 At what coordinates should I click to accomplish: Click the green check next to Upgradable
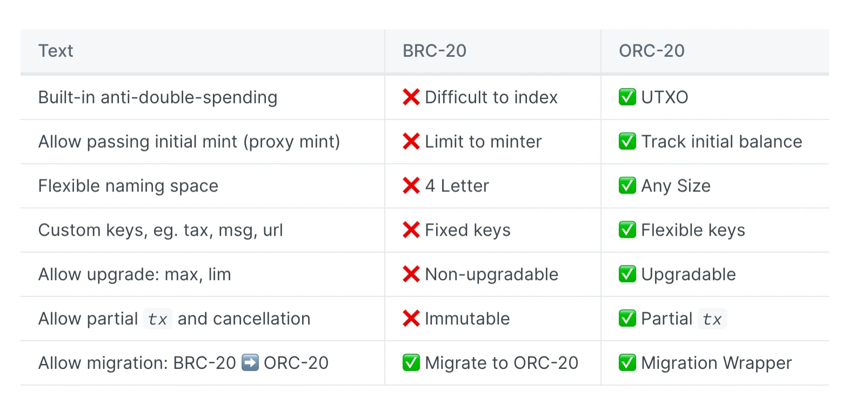pyautogui.click(x=627, y=275)
